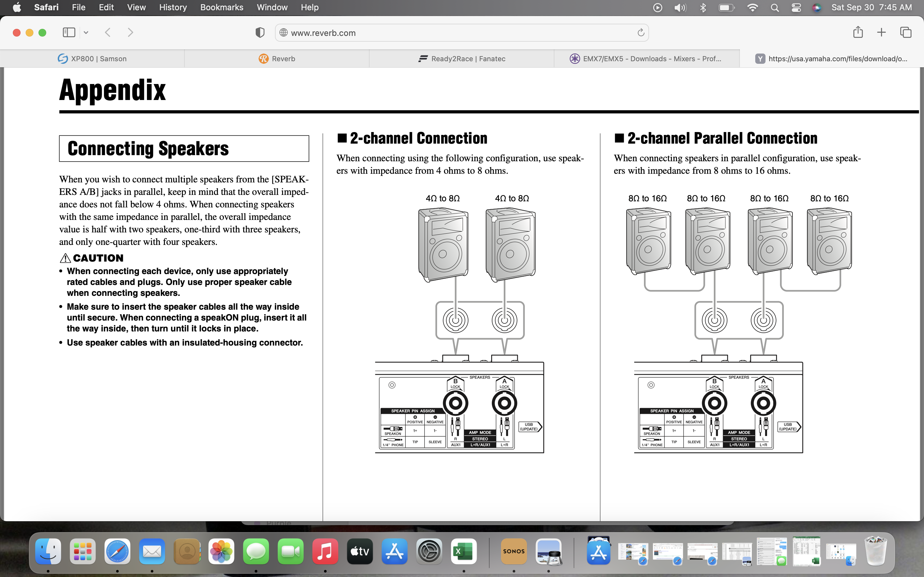Screen dimensions: 924x577
Task: Reload the page with the refresh icon
Action: [641, 33]
